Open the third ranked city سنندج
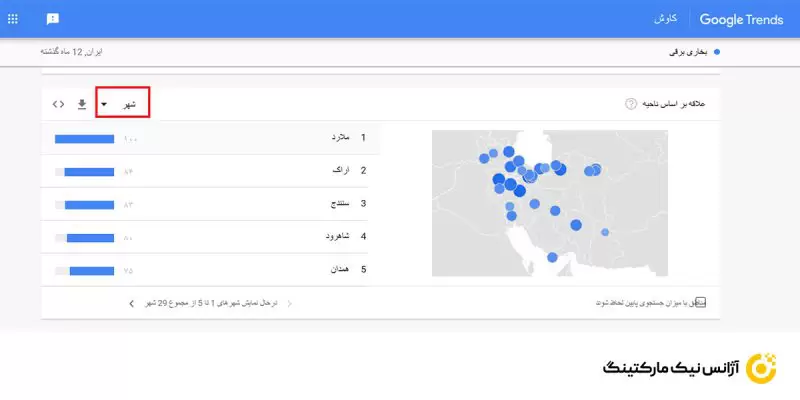800x400 pixels. 340,204
